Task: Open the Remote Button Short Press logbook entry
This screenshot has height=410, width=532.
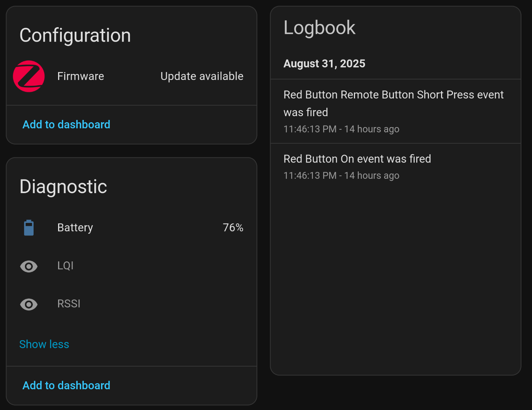Action: tap(393, 103)
